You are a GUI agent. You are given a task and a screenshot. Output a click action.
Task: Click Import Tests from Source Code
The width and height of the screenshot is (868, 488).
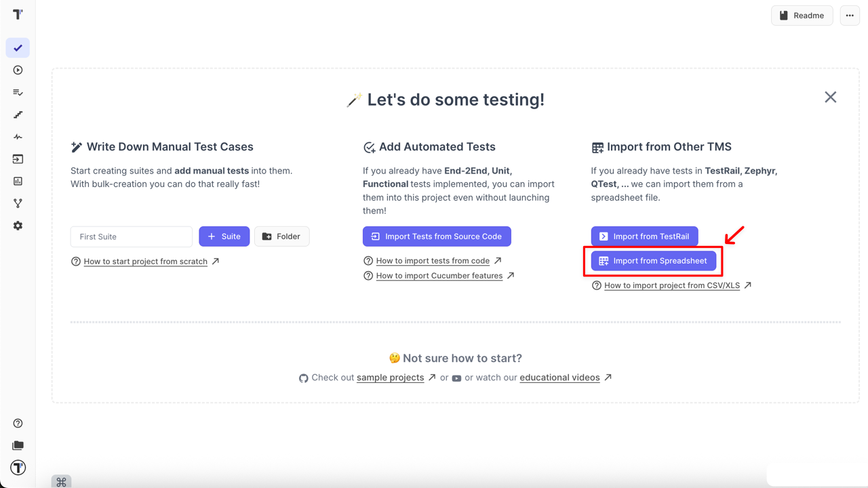(x=437, y=237)
